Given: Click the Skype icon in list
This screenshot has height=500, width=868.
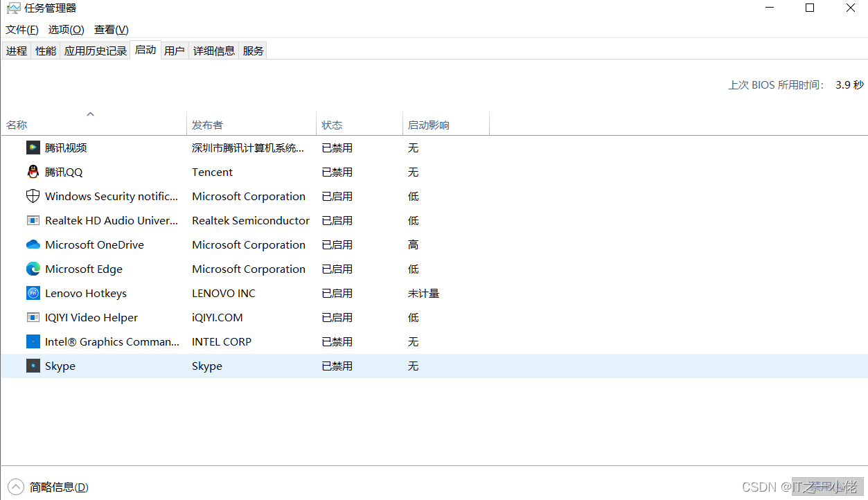Looking at the screenshot, I should coord(33,366).
